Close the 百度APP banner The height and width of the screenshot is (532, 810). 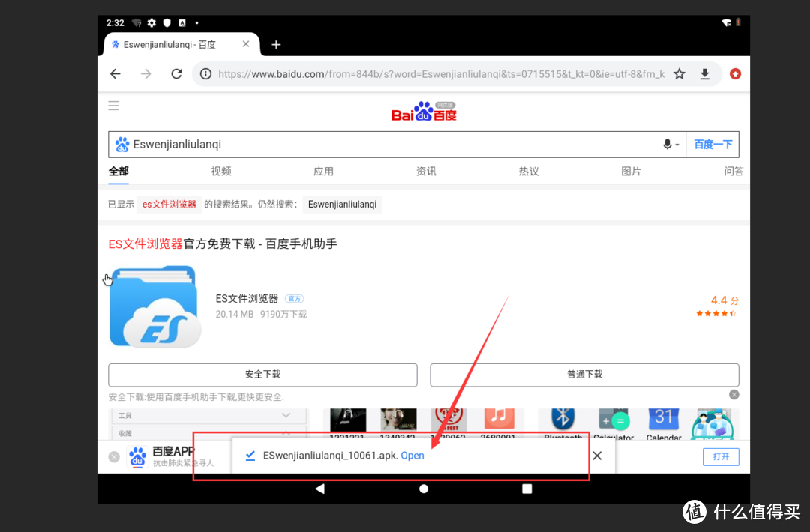[114, 456]
